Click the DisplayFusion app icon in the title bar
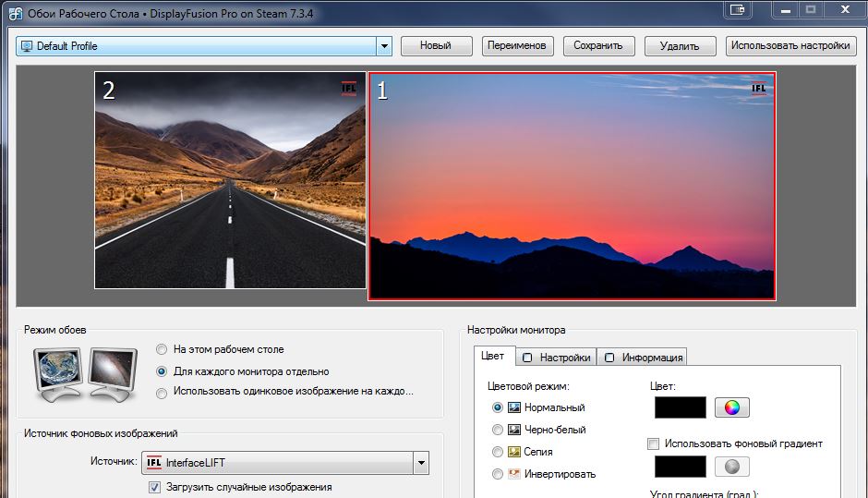 15,13
